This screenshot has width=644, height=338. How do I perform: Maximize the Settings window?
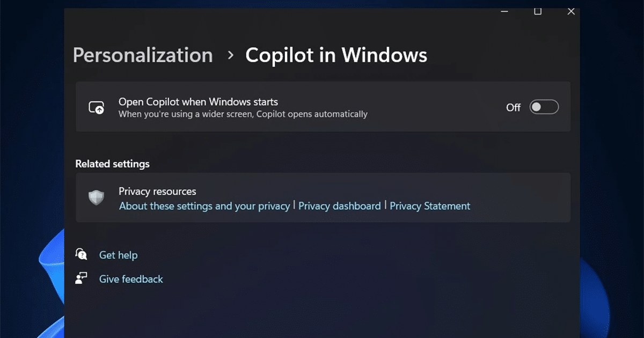[538, 11]
